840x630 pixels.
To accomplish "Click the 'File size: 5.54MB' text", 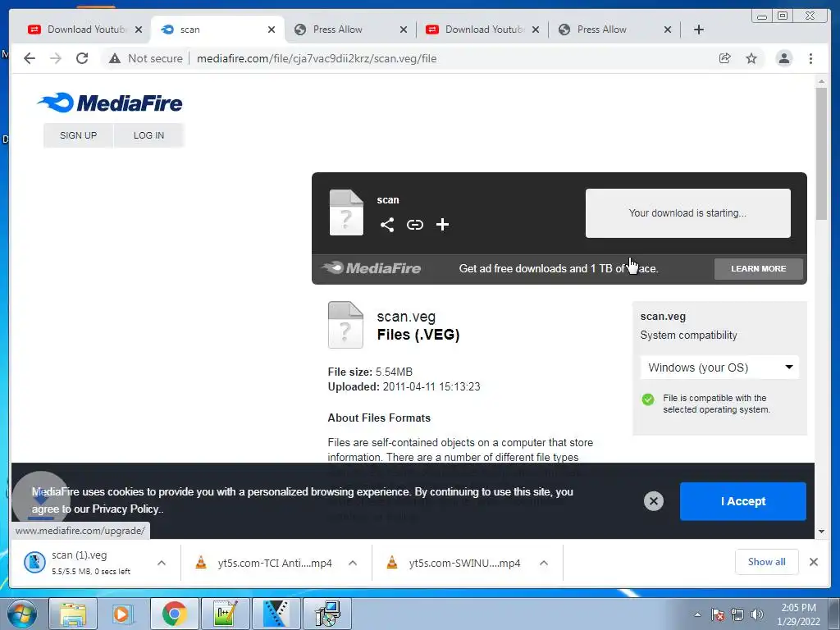I will point(370,372).
